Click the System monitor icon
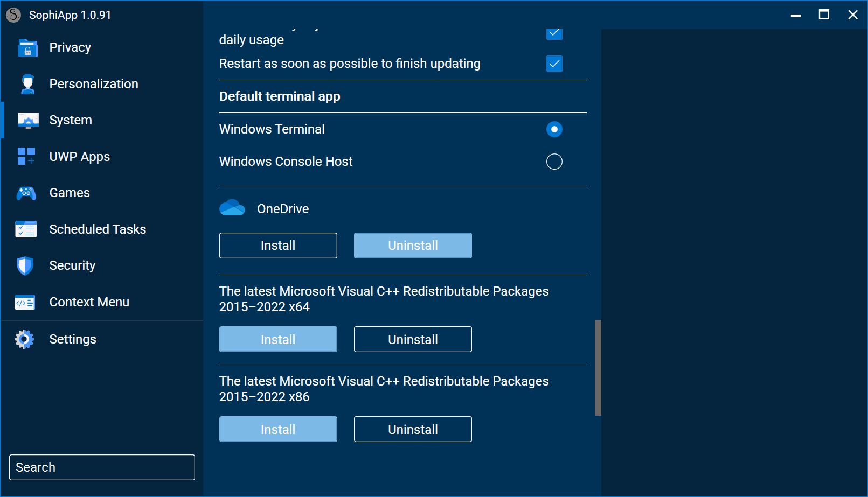868x497 pixels. [x=27, y=121]
